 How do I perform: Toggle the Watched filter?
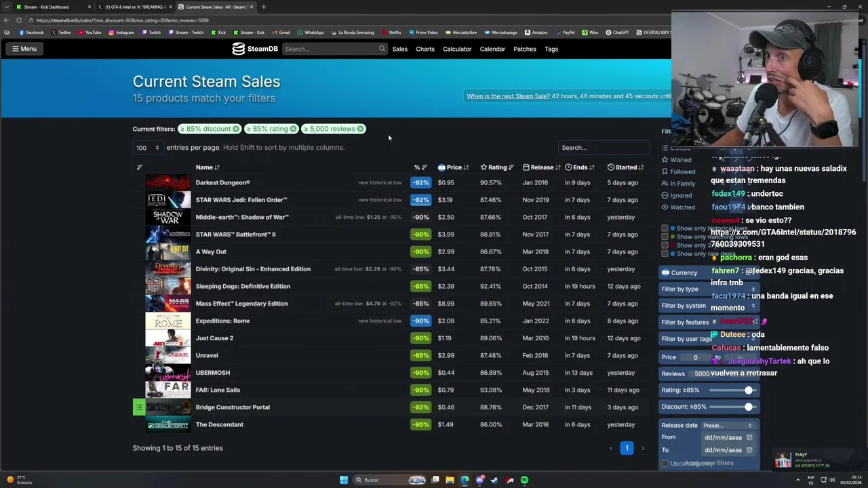tap(678, 207)
